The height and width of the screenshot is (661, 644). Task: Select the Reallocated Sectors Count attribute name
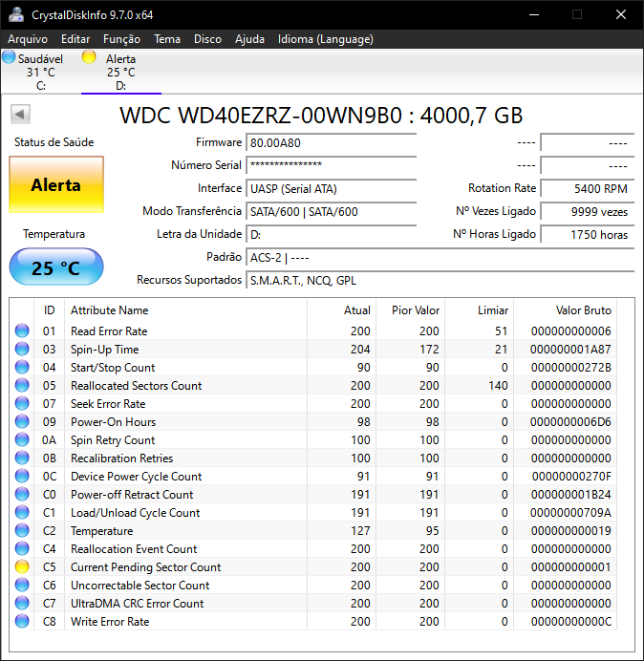click(x=137, y=385)
